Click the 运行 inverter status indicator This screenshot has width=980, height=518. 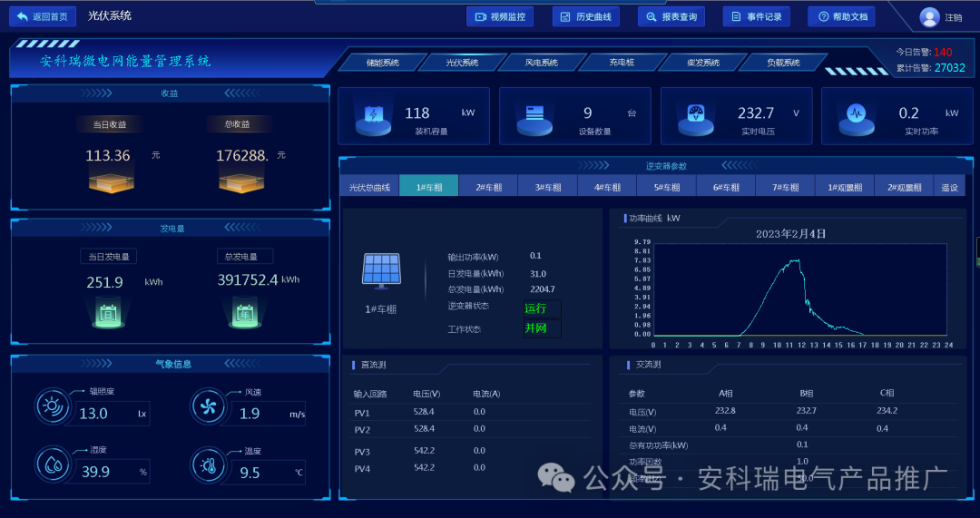[542, 308]
